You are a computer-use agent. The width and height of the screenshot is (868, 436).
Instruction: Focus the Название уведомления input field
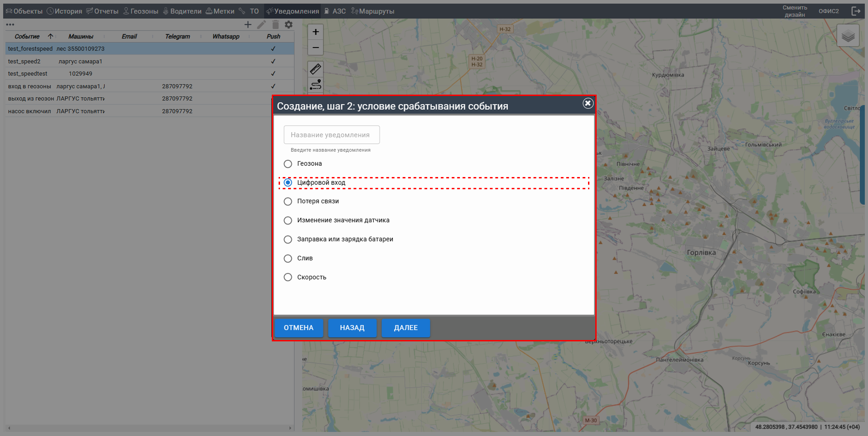tap(332, 135)
